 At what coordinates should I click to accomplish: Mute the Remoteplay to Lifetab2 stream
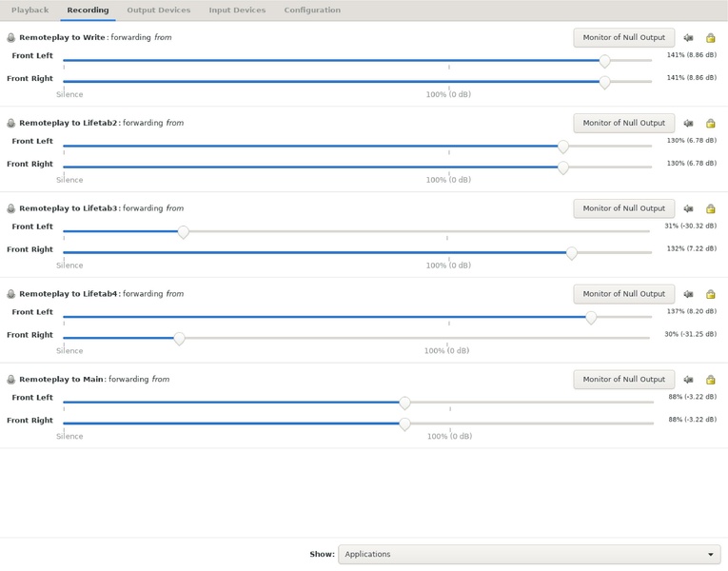pyautogui.click(x=688, y=124)
